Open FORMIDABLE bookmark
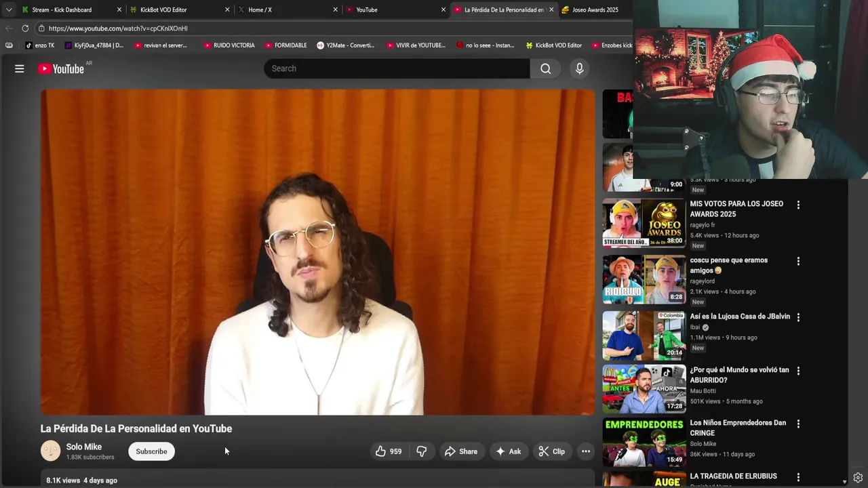This screenshot has height=488, width=868. click(285, 45)
